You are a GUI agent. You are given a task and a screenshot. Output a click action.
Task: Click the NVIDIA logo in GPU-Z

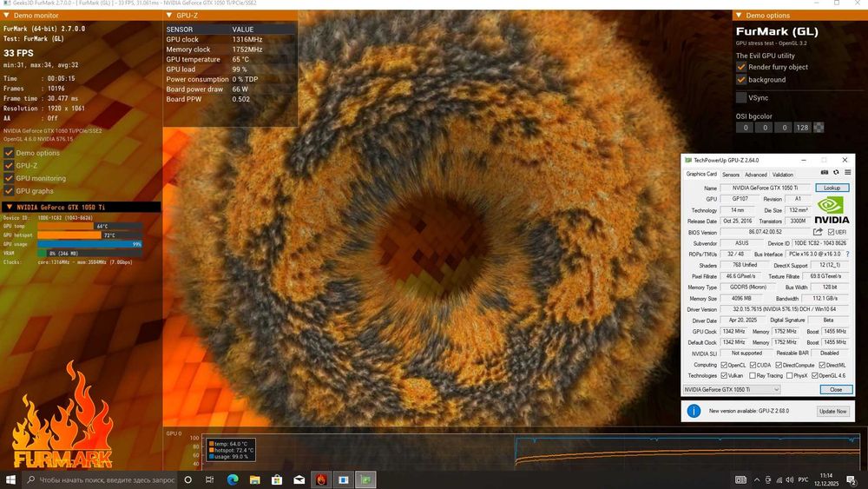[832, 210]
